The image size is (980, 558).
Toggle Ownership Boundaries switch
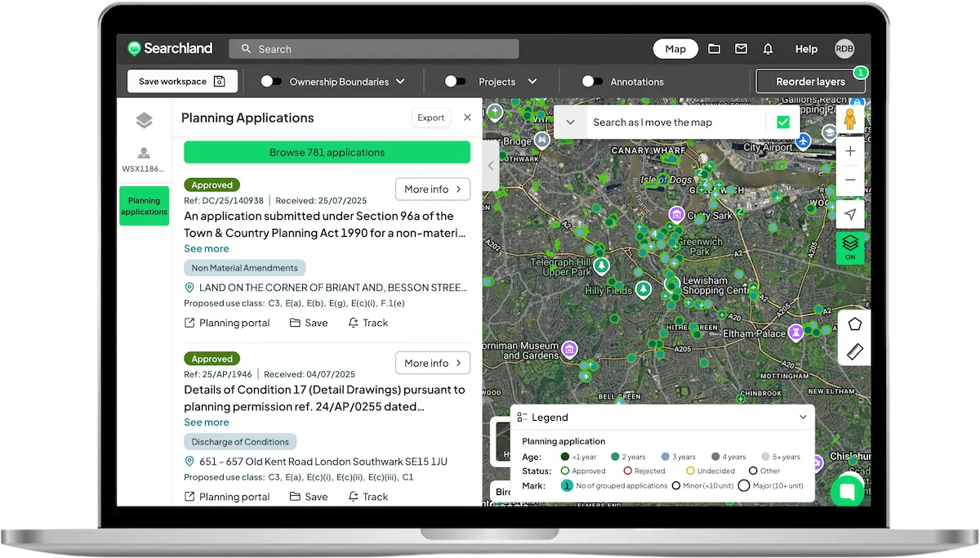(x=271, y=82)
